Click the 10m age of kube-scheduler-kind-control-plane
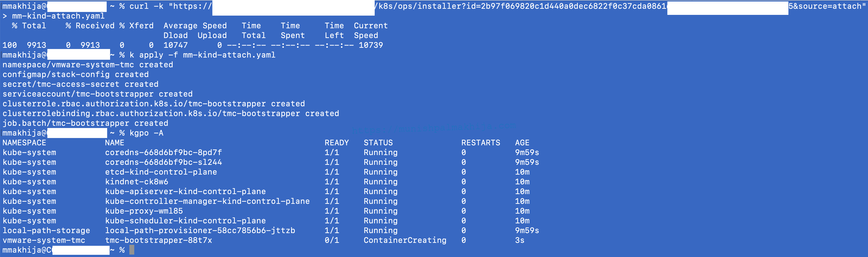This screenshot has height=257, width=868. click(x=522, y=221)
